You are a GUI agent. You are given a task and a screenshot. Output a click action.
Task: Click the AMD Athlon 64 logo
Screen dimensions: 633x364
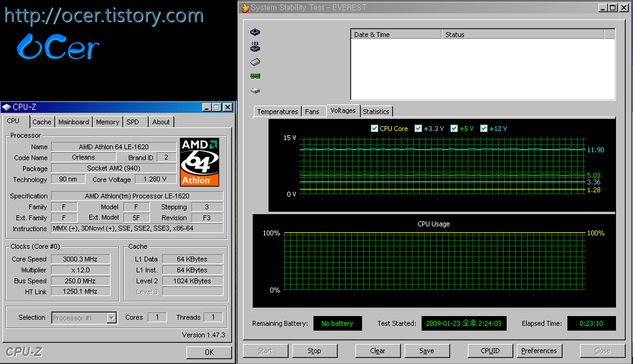[x=200, y=162]
